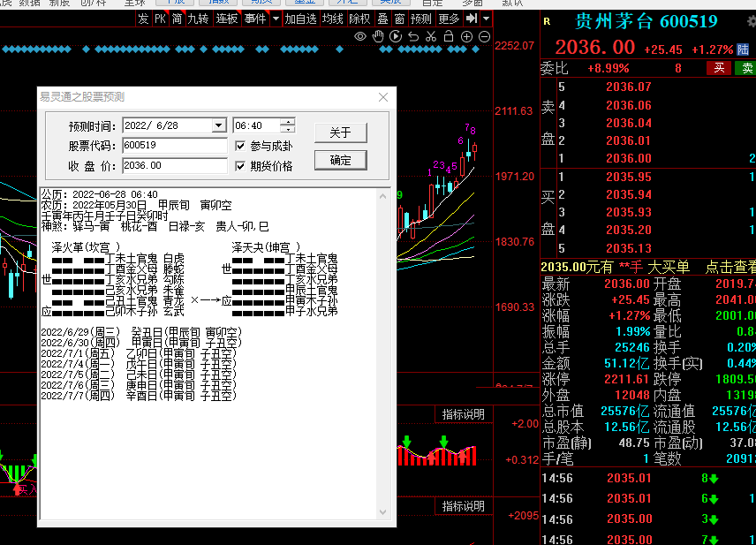Zoom in with the plus circle icon
Viewport: 756px width, 545px height.
466,36
